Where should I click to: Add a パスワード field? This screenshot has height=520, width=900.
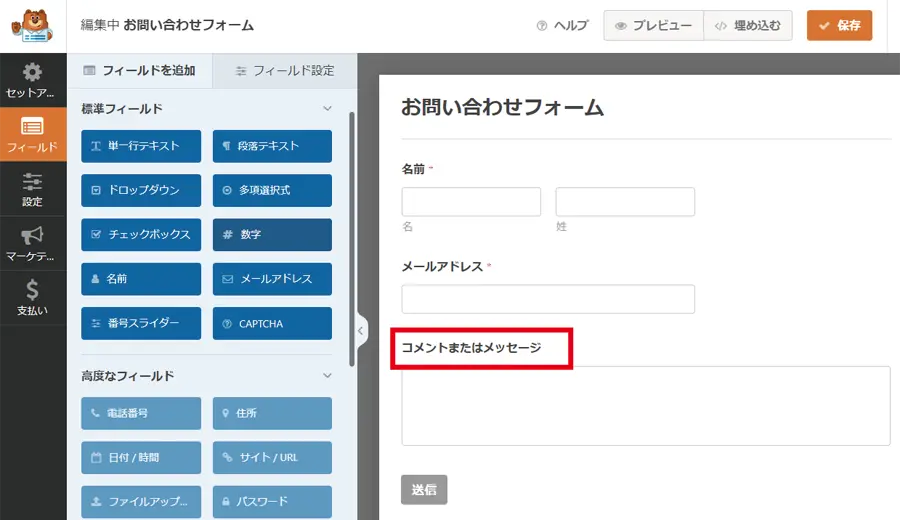point(272,502)
